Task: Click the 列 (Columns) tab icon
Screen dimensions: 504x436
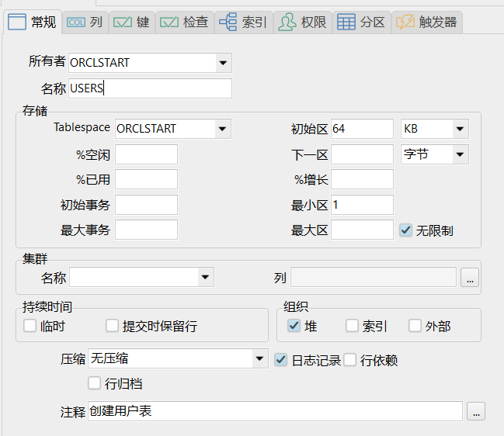Action: pos(75,22)
